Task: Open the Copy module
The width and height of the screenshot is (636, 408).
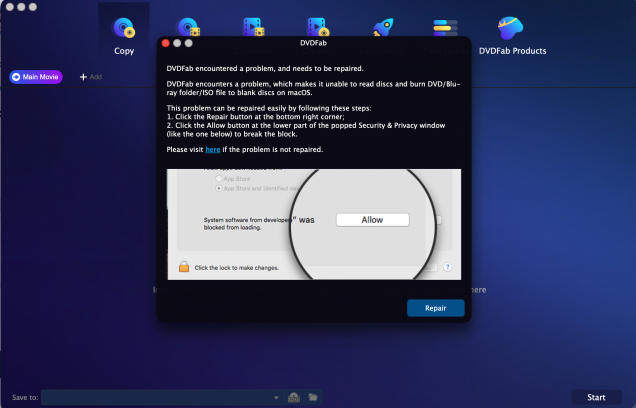Action: coord(124,36)
